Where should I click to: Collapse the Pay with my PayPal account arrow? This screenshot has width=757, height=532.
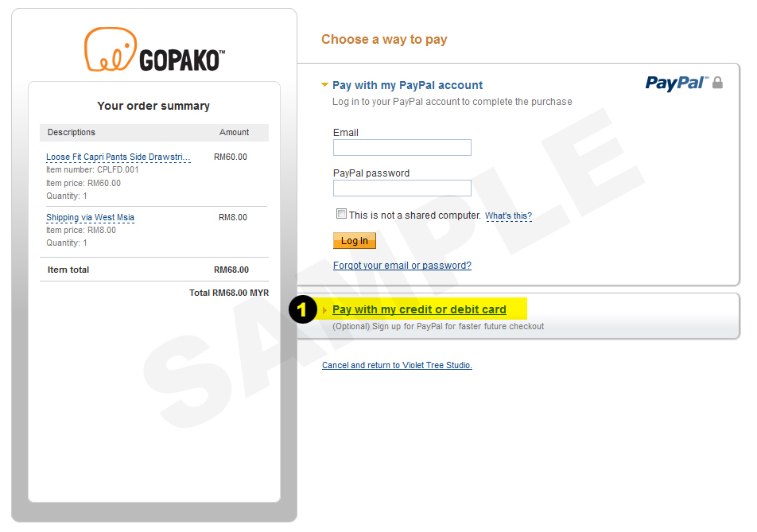325,85
